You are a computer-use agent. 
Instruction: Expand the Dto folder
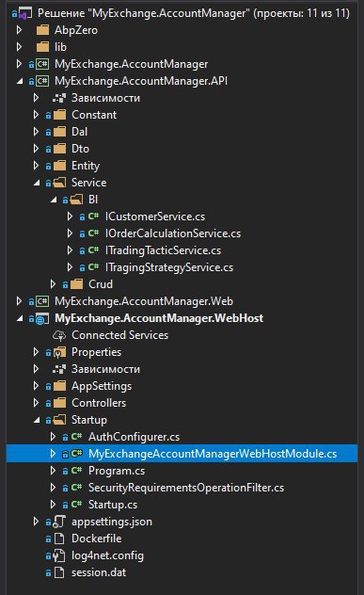coord(36,149)
